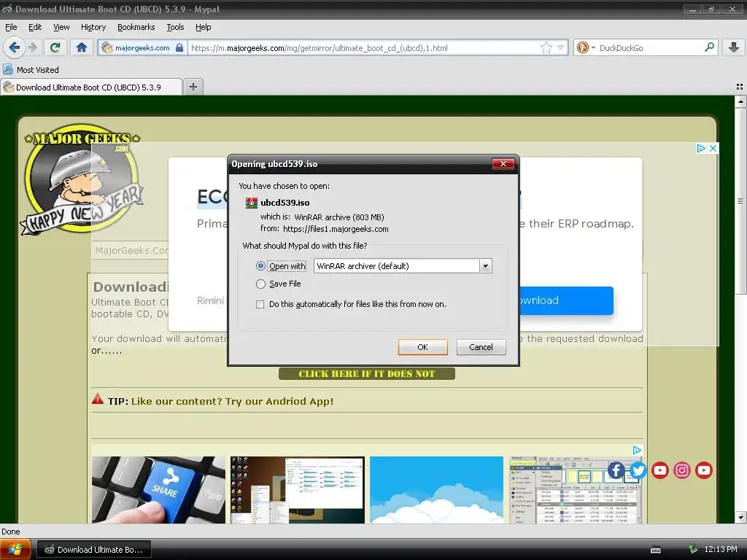This screenshot has height=560, width=747.
Task: Open the Edit menu
Action: tap(35, 27)
